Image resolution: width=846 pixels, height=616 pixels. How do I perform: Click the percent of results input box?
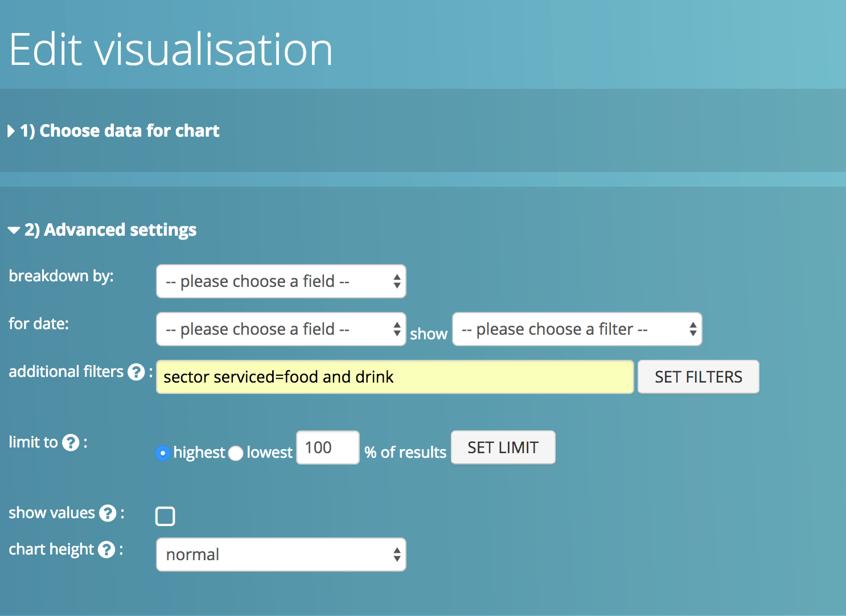coord(327,447)
